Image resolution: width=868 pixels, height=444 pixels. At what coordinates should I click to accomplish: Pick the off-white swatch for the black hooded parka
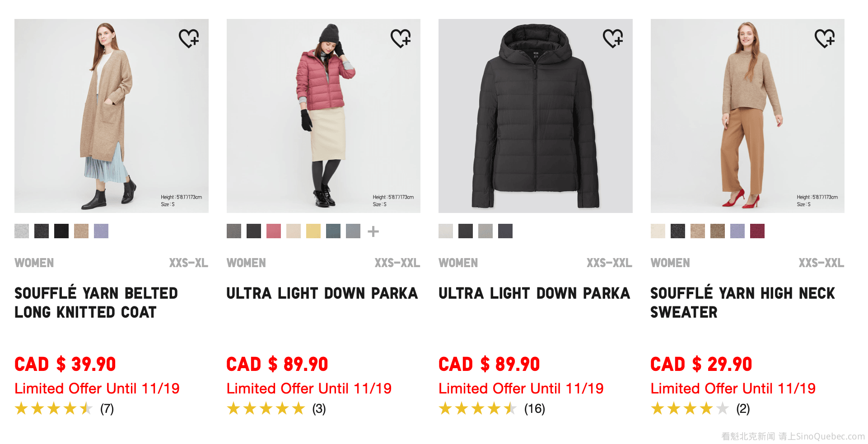[x=446, y=231]
